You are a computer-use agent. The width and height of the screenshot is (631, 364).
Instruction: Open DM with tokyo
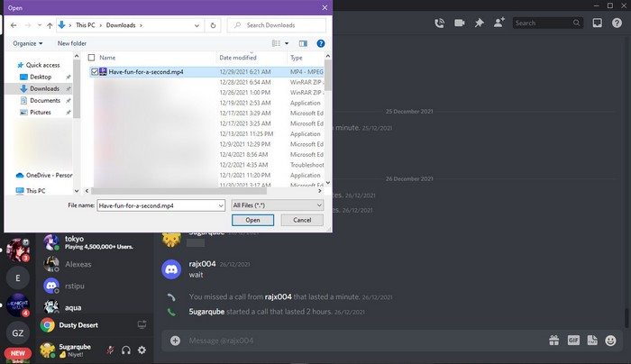pyautogui.click(x=95, y=242)
